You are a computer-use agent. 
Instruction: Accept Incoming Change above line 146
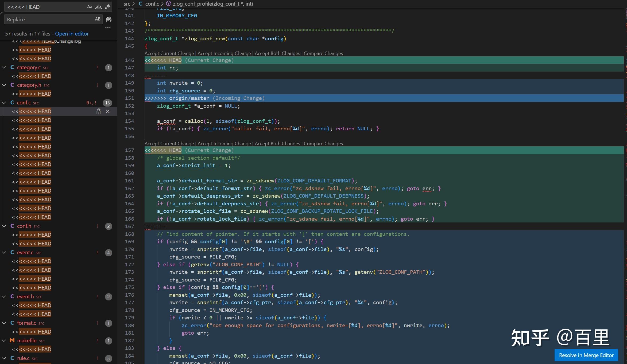[x=224, y=53]
